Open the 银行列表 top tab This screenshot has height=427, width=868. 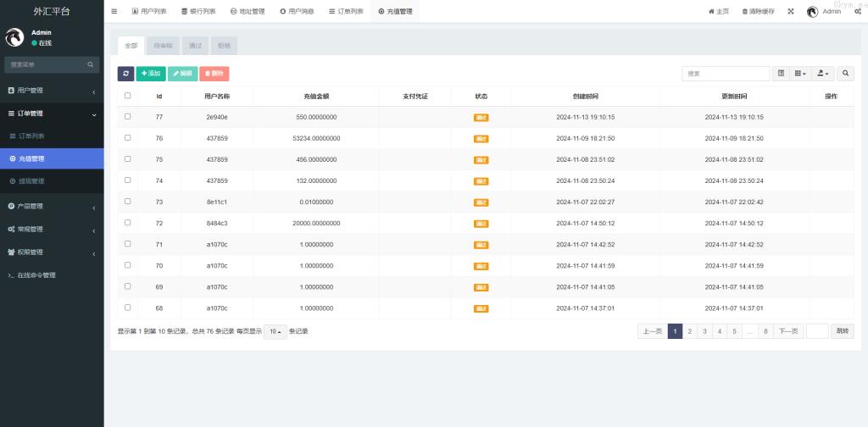198,11
